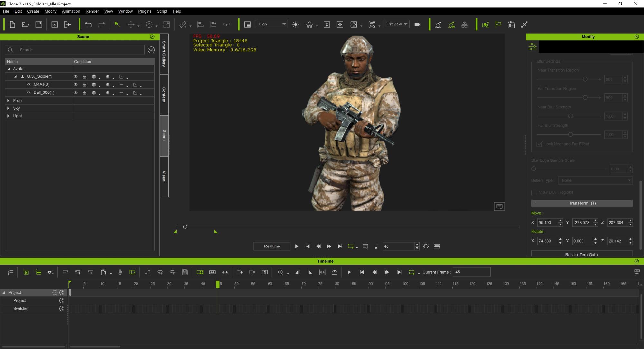Check the View DOF Regions checkbox

point(534,192)
